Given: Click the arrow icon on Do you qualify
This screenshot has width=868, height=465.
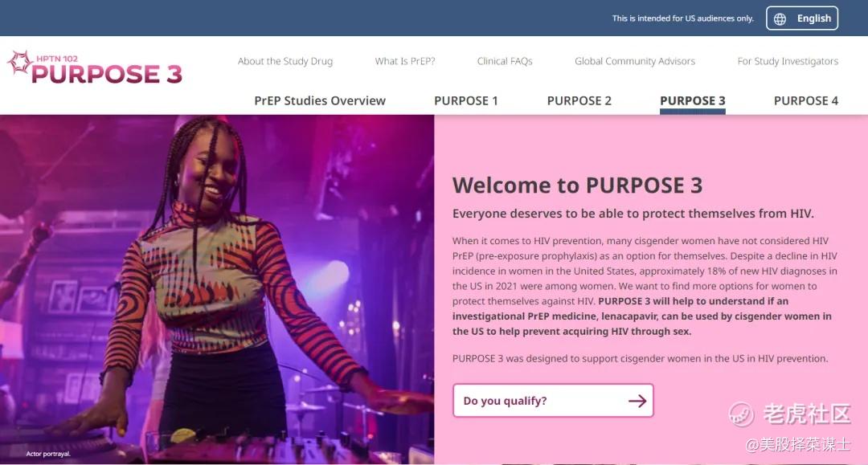Looking at the screenshot, I should tap(637, 401).
